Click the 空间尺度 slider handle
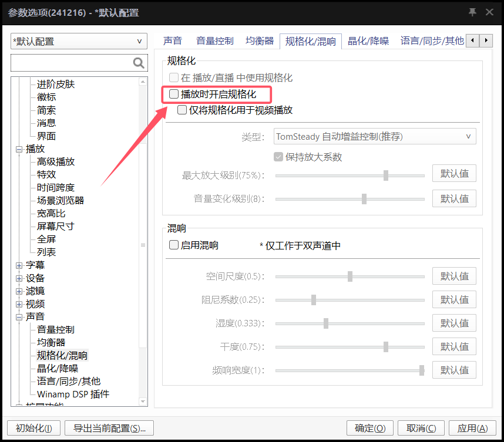This screenshot has height=442, width=504. pos(350,276)
